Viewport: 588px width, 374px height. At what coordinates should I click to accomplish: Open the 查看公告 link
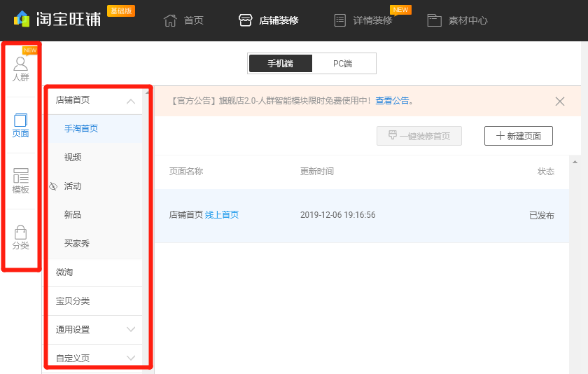(392, 101)
